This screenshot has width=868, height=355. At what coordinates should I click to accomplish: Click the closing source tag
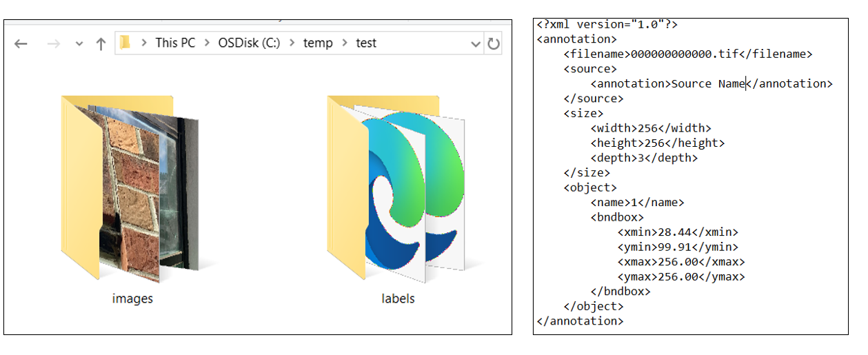click(x=593, y=99)
